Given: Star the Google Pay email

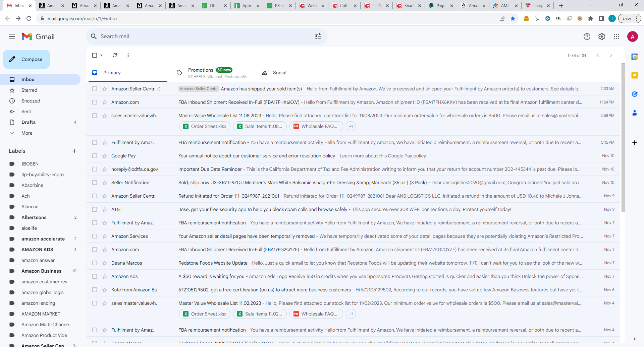Looking at the screenshot, I should pyautogui.click(x=105, y=156).
